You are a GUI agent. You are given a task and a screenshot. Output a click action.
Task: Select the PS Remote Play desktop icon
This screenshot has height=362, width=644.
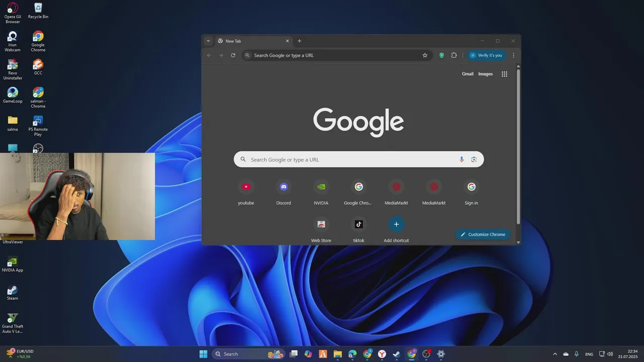click(x=38, y=126)
